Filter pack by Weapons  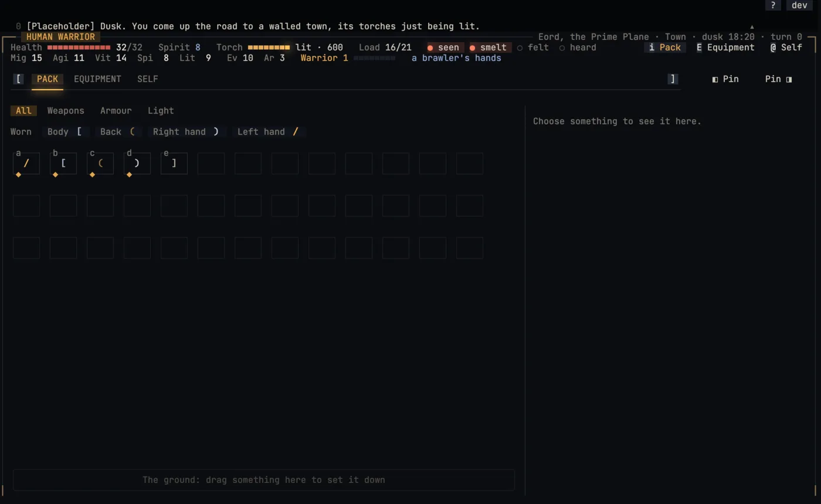(66, 111)
